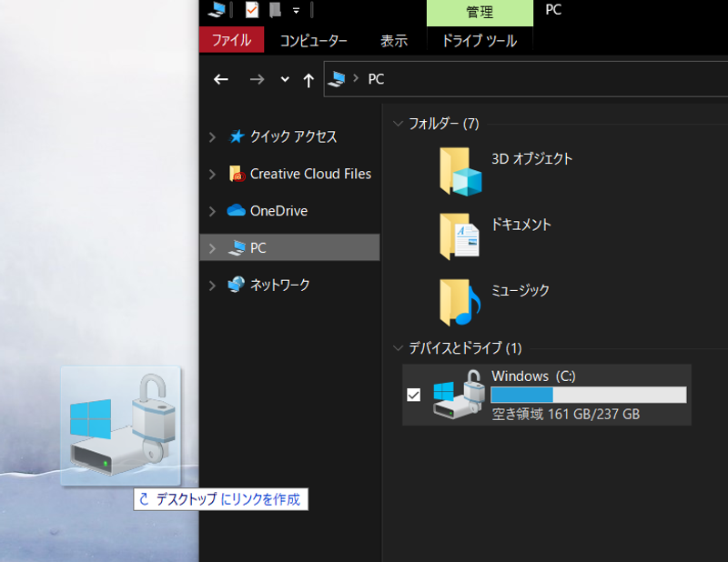Click the 管理 contextual tab header
The width and height of the screenshot is (728, 562).
coord(479,12)
